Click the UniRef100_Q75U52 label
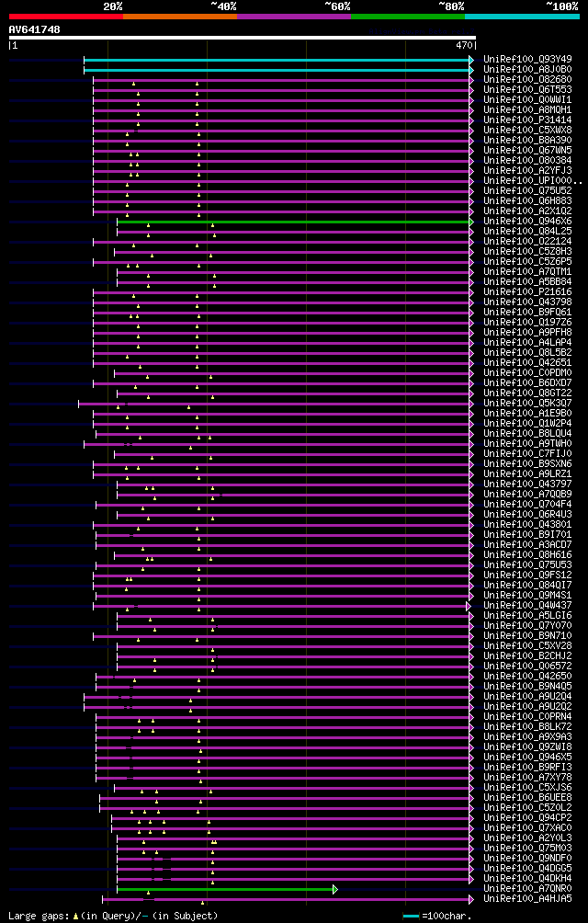 click(x=527, y=191)
